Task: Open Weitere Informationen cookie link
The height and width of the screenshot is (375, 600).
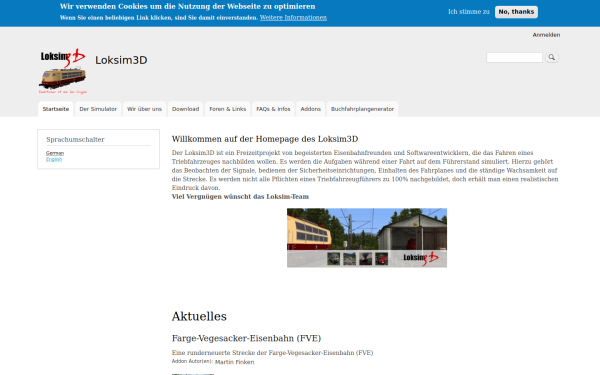Action: pyautogui.click(x=293, y=18)
